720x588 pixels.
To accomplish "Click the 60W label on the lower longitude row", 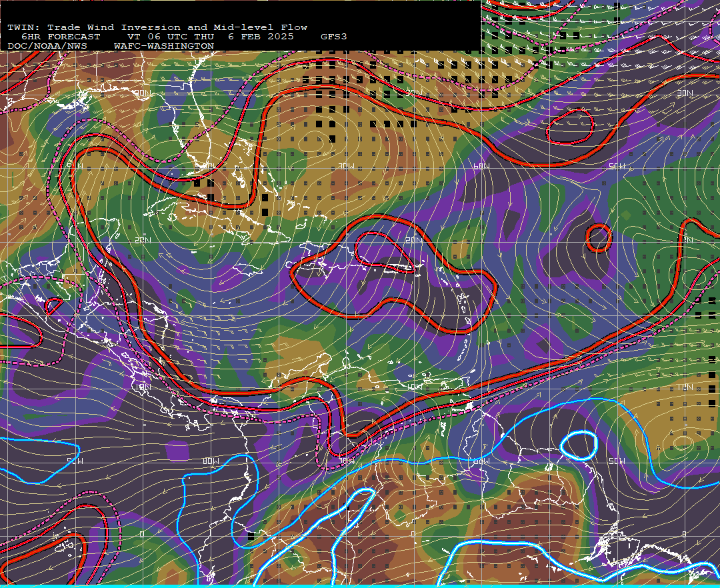I will click(482, 461).
